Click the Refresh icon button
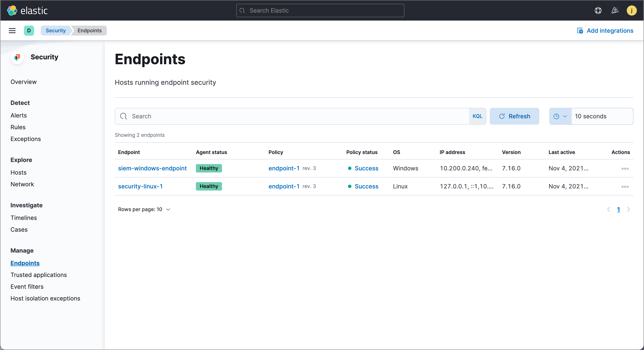This screenshot has width=644, height=350. (x=502, y=116)
